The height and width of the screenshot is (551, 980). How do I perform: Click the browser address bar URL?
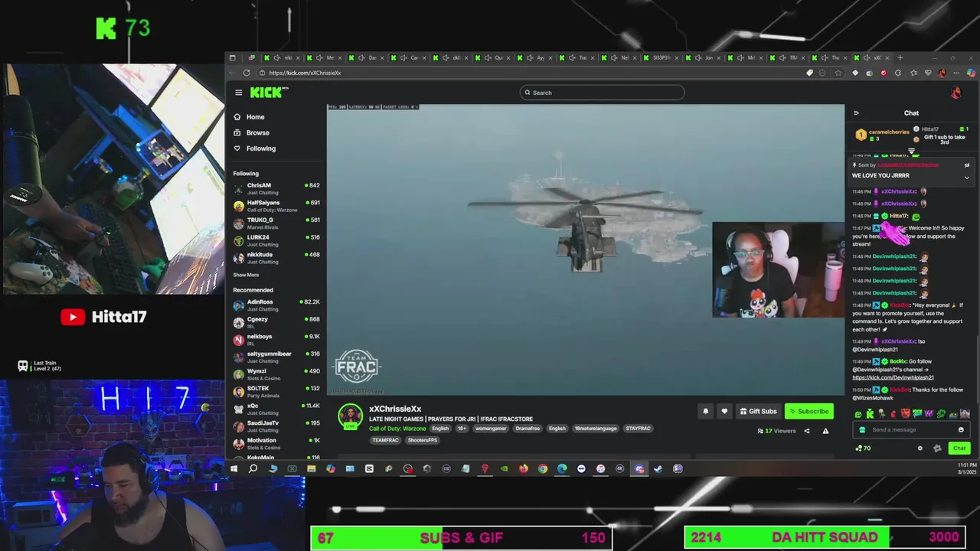point(305,73)
